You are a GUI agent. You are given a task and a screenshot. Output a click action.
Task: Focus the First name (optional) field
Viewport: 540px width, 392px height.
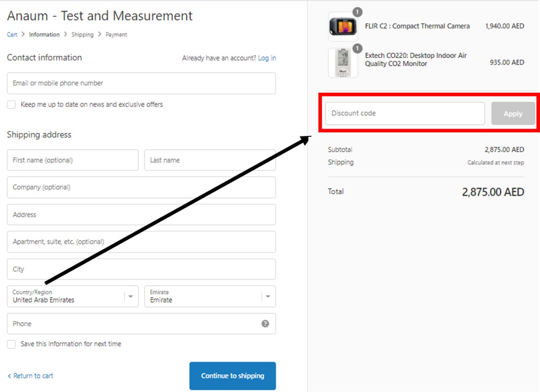coord(73,160)
